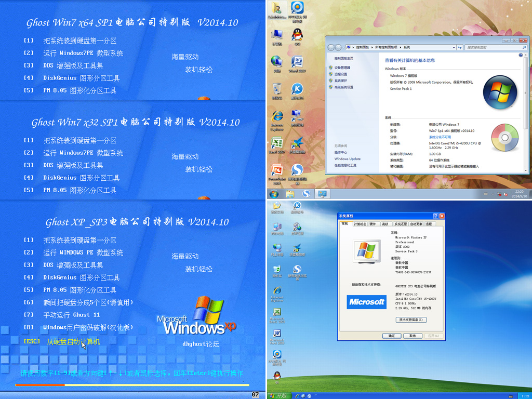
Task: Open 网上邻居 on the XP desktop
Action: coord(277,250)
